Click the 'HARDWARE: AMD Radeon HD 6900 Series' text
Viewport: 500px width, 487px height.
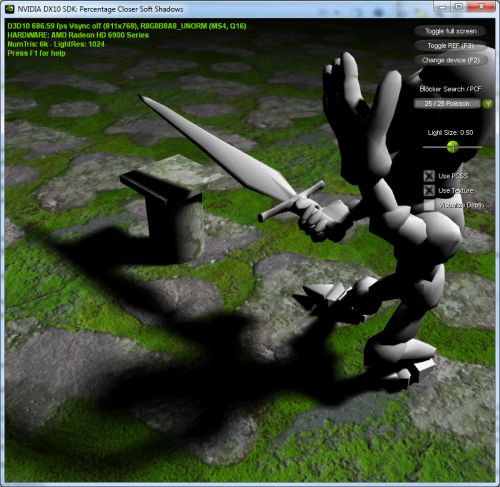pos(78,35)
